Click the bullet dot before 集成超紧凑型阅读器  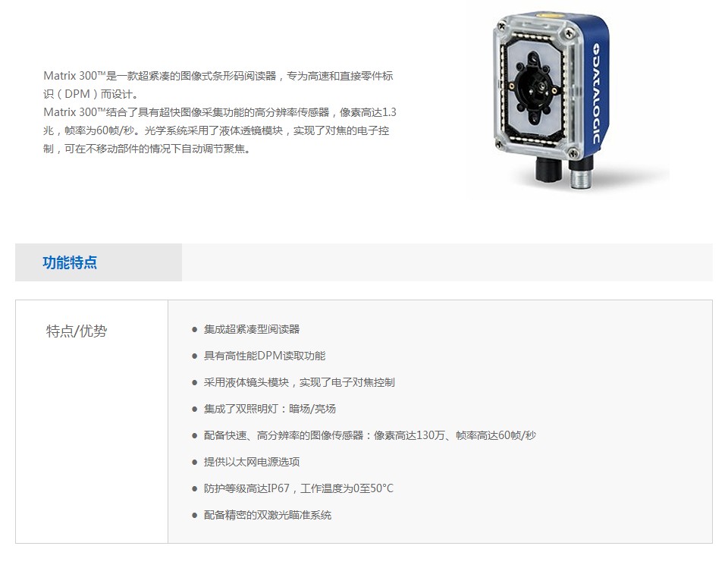[x=195, y=330]
